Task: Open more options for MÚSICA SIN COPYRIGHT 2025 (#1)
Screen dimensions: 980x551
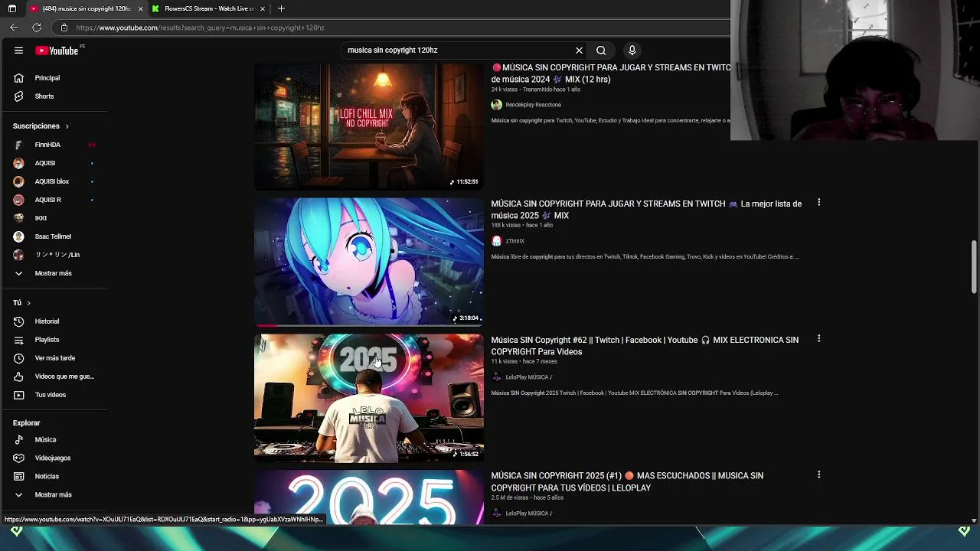Action: [819, 475]
